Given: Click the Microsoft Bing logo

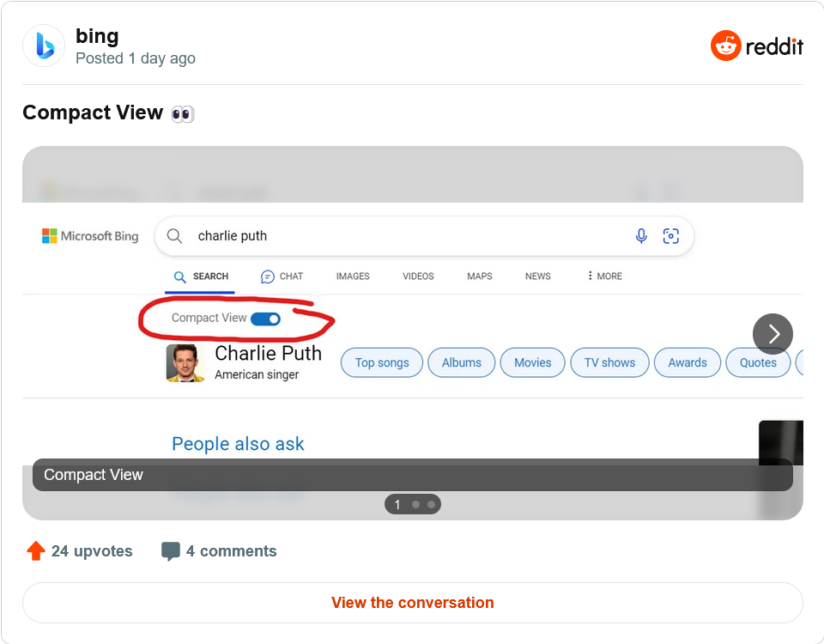Looking at the screenshot, I should (x=90, y=236).
